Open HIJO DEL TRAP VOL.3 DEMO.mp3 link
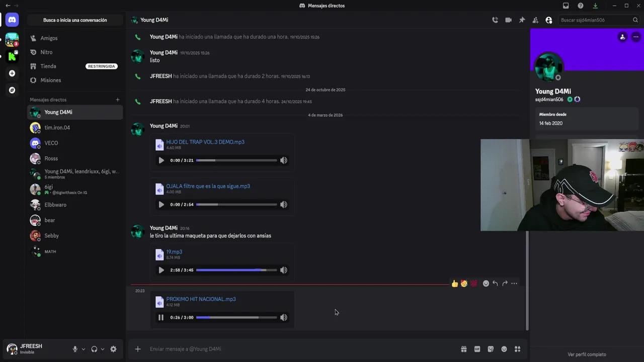 (205, 142)
